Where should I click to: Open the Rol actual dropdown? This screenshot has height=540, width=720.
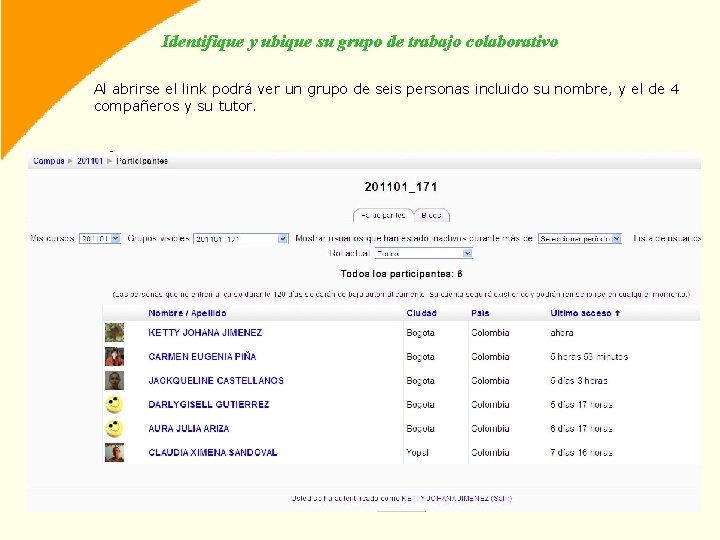point(423,253)
